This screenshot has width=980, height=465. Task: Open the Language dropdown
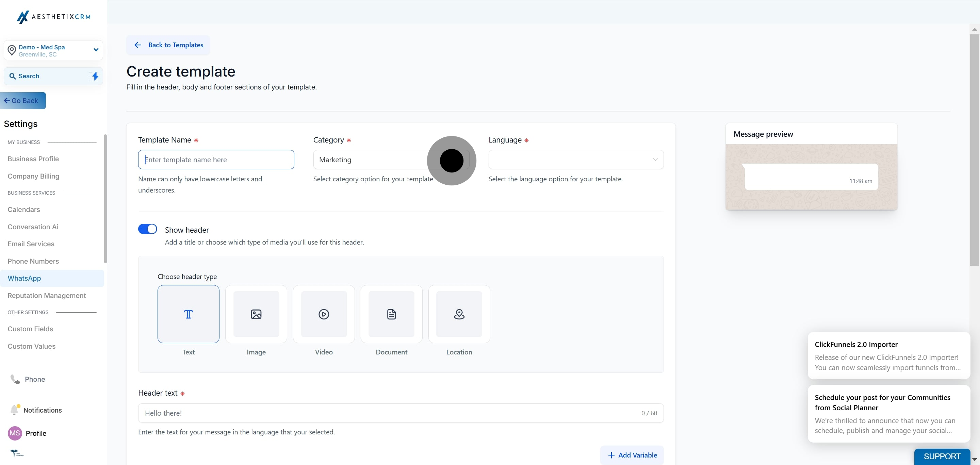576,160
